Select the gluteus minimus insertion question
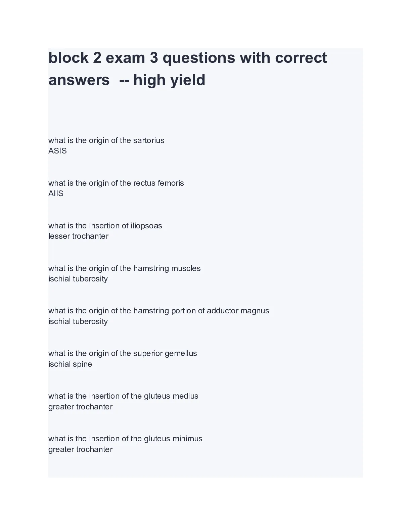The image size is (411, 532). click(125, 439)
